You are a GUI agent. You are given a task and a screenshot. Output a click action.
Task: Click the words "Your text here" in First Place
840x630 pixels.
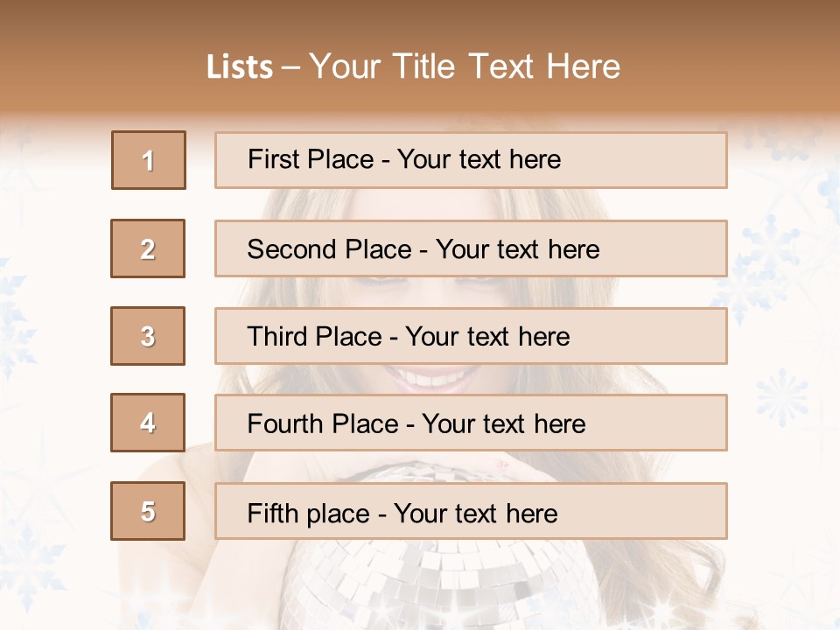click(x=479, y=159)
